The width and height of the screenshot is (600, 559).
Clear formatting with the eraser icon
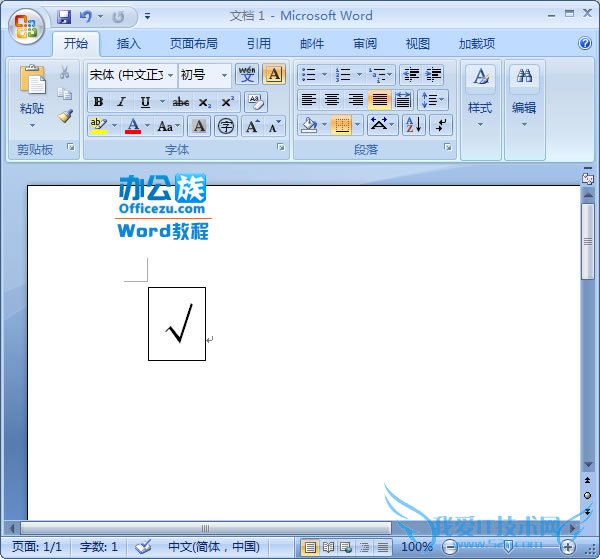[255, 102]
